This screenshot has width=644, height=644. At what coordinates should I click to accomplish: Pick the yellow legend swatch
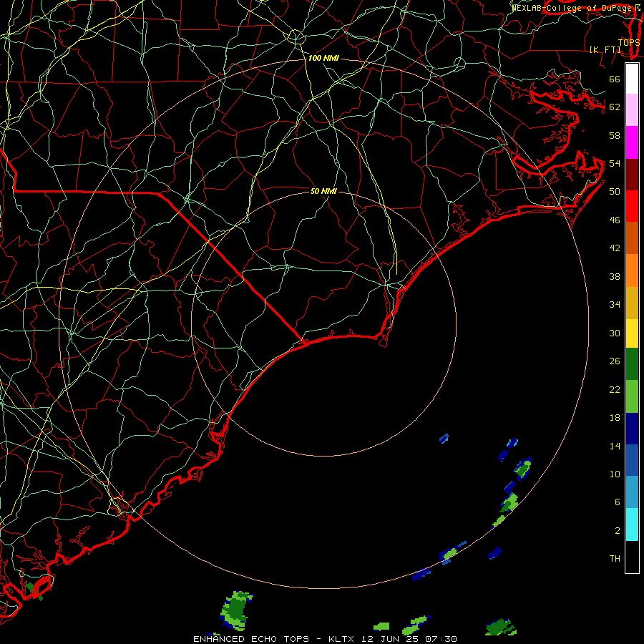tap(632, 333)
